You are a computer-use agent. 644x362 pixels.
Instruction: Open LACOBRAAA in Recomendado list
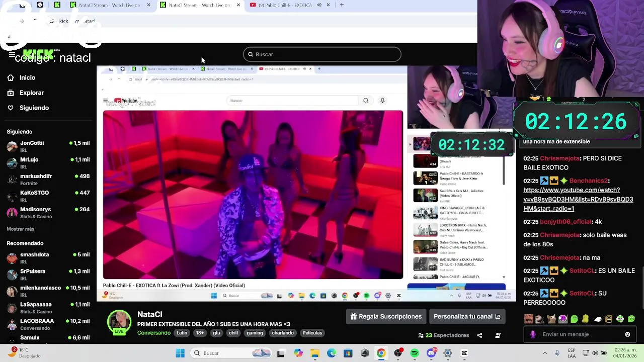(48, 324)
